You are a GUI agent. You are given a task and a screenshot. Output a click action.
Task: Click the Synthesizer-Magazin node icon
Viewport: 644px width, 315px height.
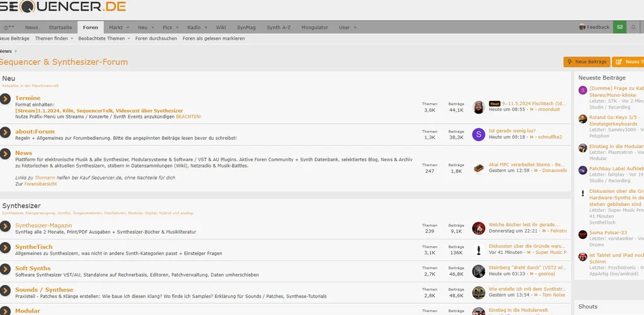click(x=4, y=226)
